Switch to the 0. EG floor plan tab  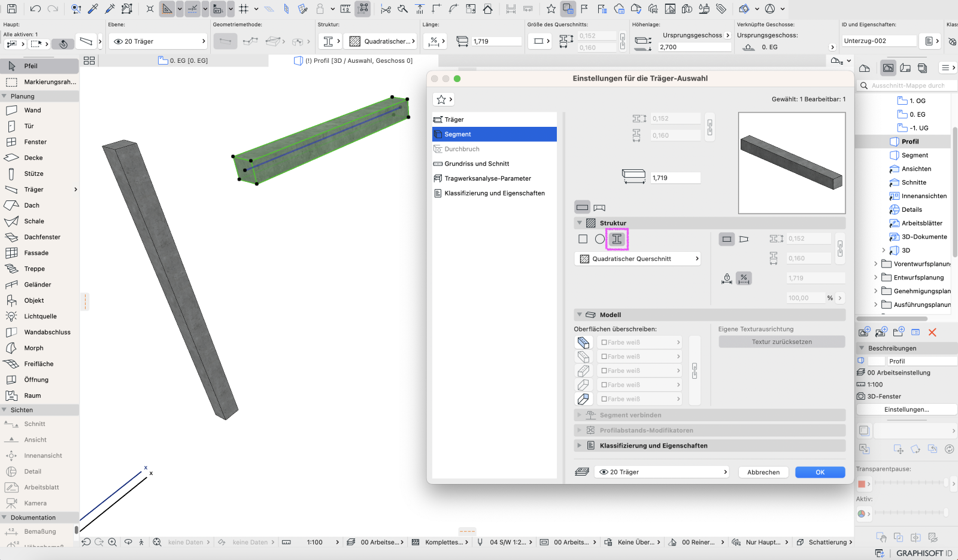click(183, 60)
